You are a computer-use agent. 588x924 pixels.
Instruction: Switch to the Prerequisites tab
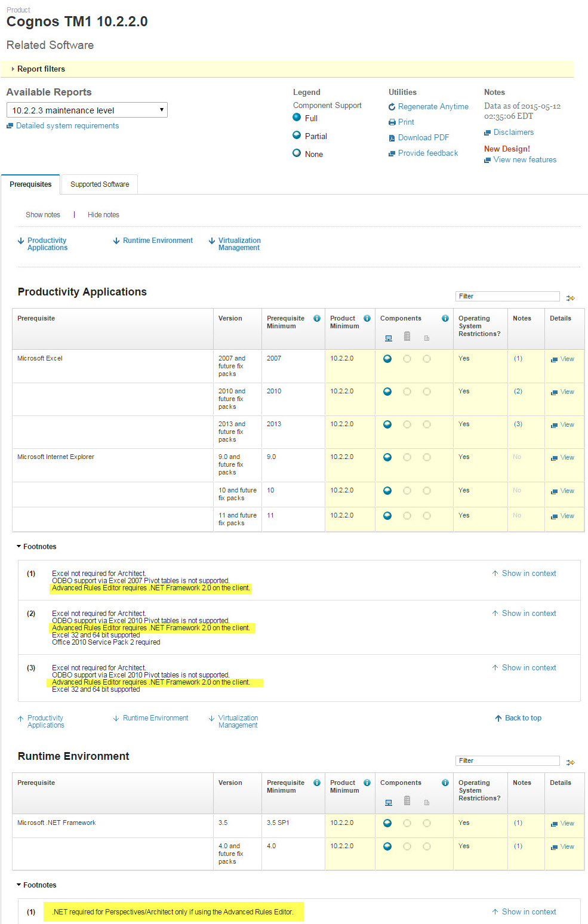pos(30,184)
